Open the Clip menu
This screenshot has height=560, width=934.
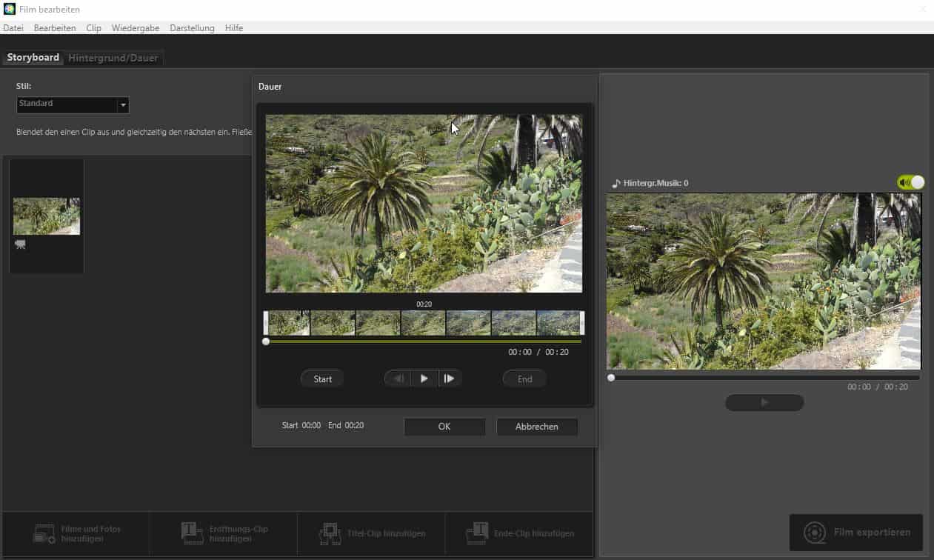93,27
